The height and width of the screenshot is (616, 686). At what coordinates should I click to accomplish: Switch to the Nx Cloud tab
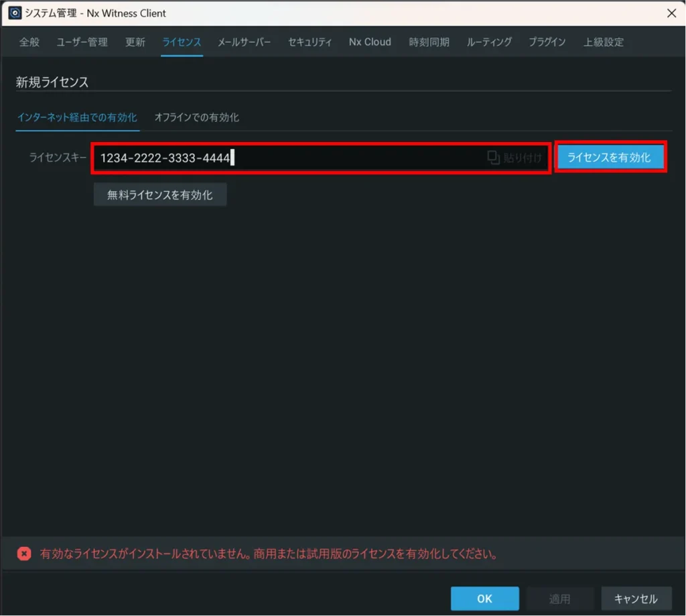point(370,42)
